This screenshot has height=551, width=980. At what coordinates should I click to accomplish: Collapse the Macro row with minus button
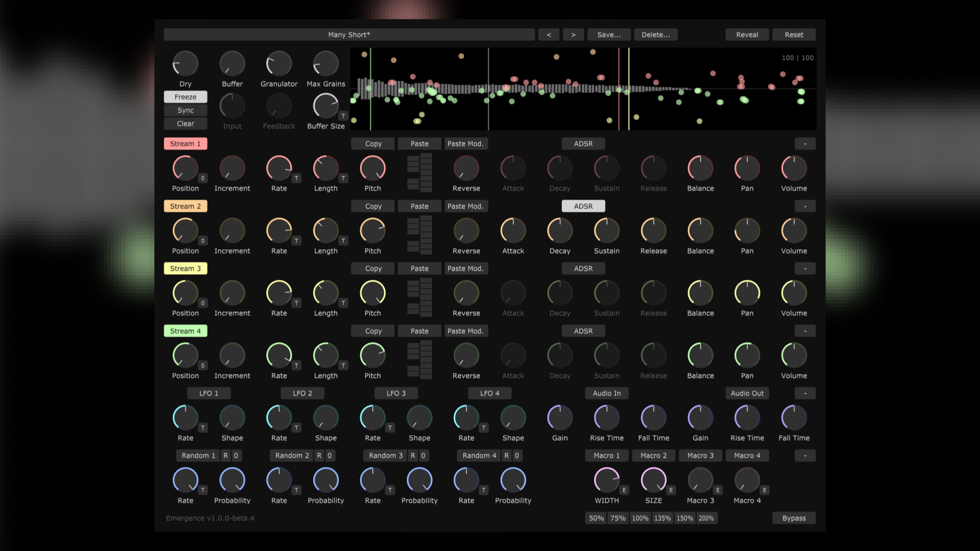805,456
